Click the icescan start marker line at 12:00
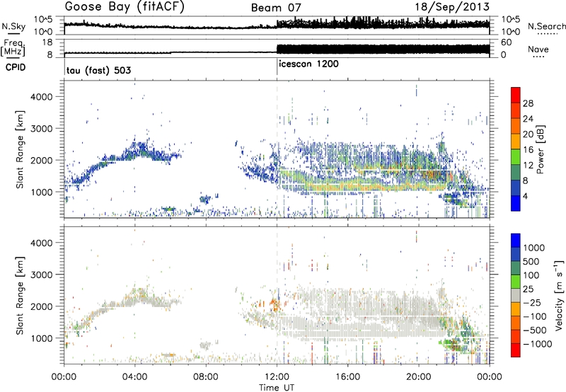Screen dimensions: 566x392 point(277,67)
